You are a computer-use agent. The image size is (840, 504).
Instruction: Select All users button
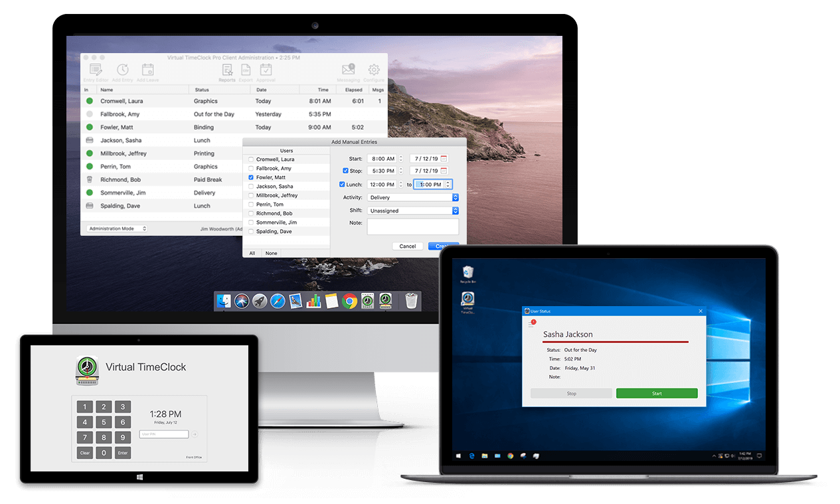tap(252, 254)
